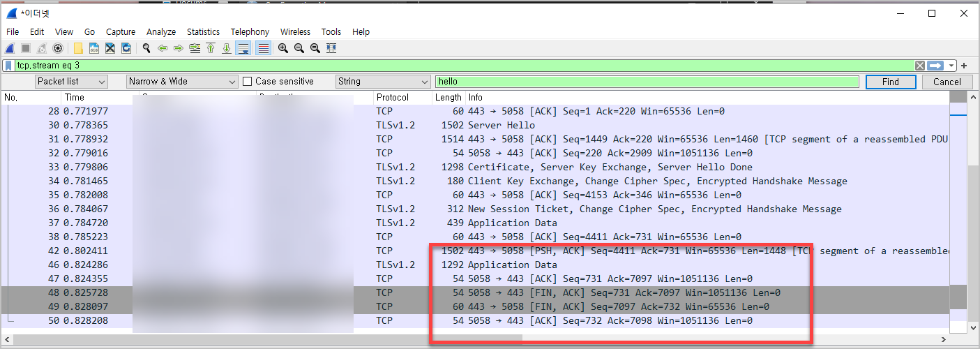The width and height of the screenshot is (980, 349).
Task: Select packet 34 Client Key Exchange row
Action: [x=476, y=181]
